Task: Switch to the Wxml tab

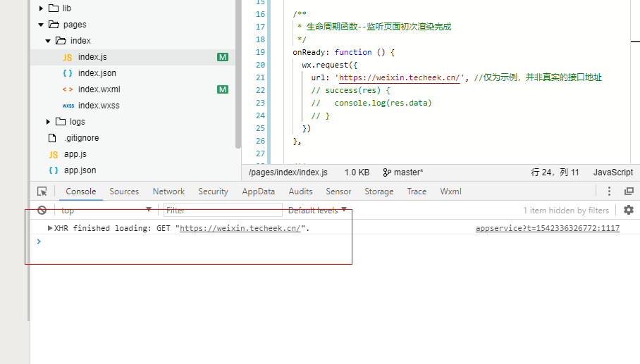Action: click(x=450, y=192)
